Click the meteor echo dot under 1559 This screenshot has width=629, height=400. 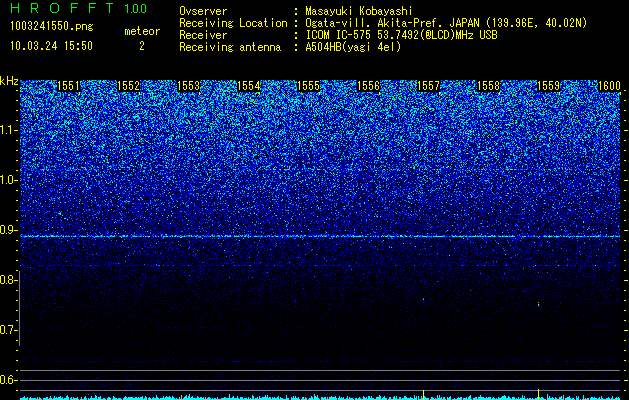(538, 304)
